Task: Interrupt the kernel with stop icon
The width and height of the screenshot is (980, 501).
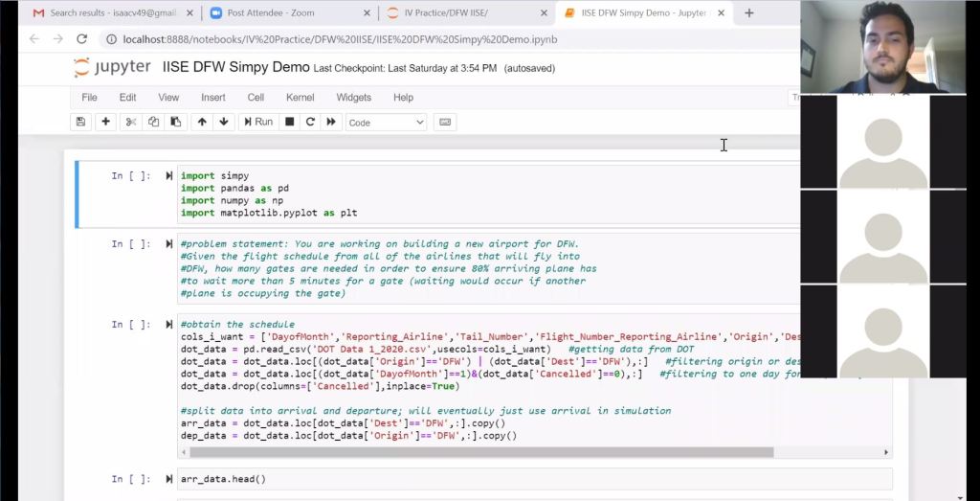Action: click(x=289, y=122)
